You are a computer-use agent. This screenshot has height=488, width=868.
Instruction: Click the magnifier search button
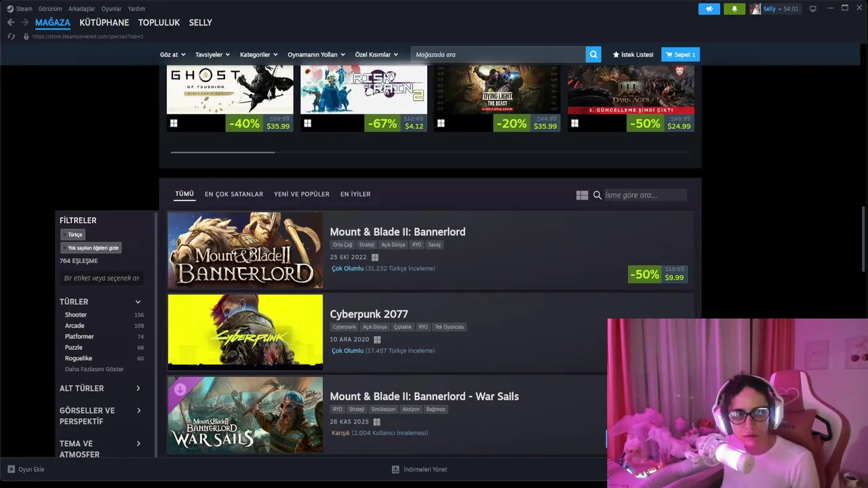pos(593,54)
